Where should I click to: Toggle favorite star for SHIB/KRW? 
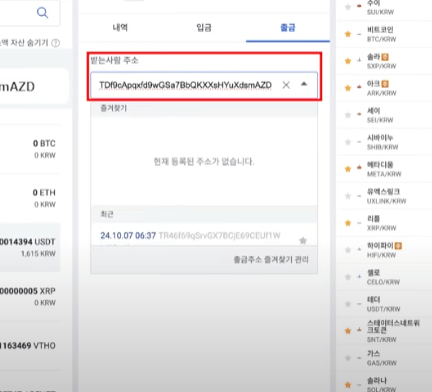(348, 142)
